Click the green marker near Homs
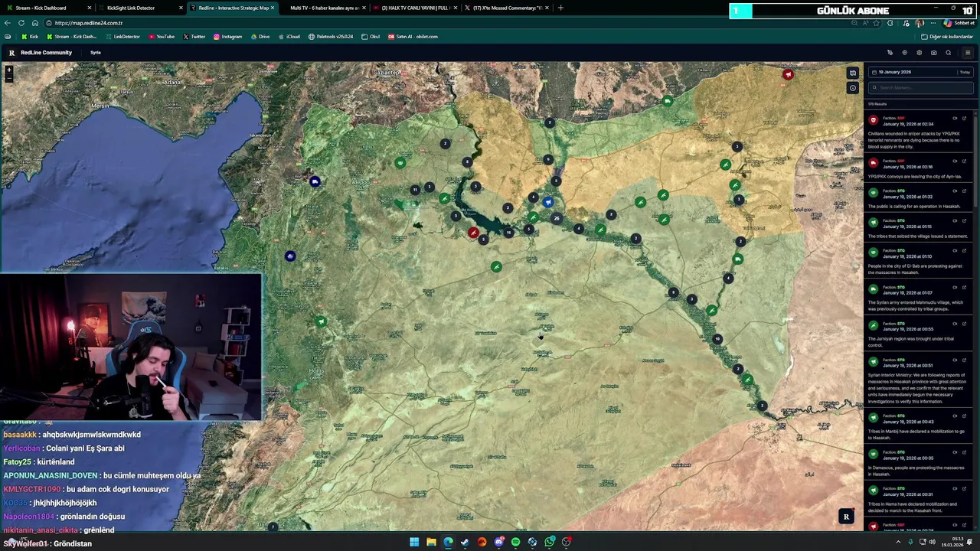 pos(321,322)
